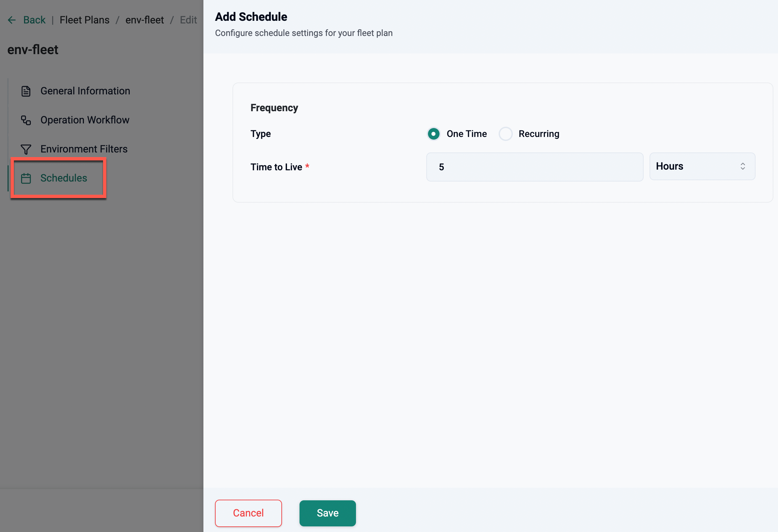Screen dimensions: 778x532
Task: Click the Time to Live input field
Action: point(534,167)
